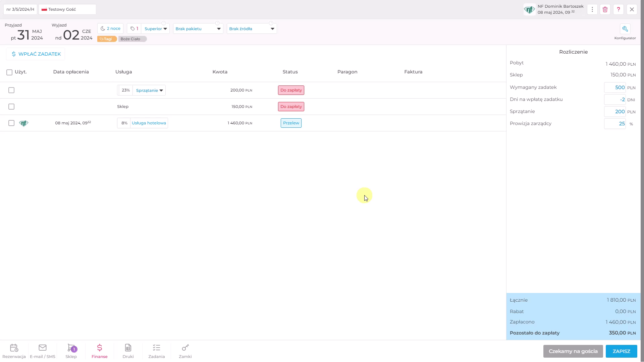644x362 pixels.
Task: Click the WPŁAĆ ZADATEK button
Action: coord(36,54)
